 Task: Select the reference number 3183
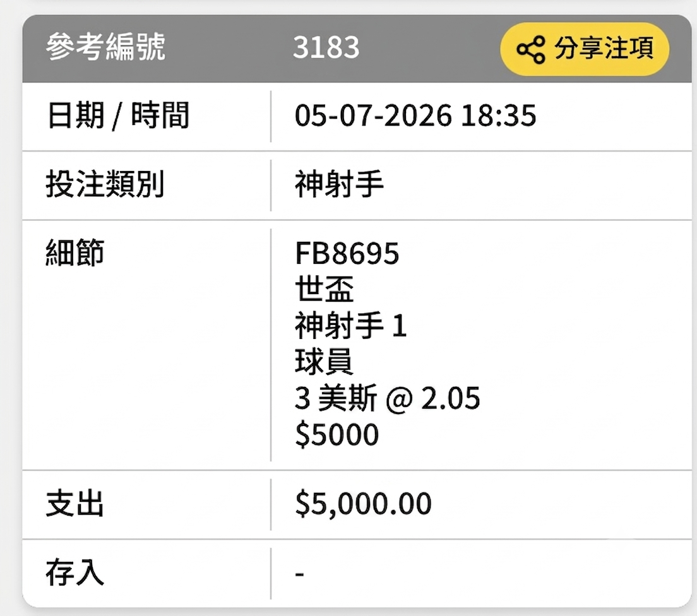tap(326, 47)
